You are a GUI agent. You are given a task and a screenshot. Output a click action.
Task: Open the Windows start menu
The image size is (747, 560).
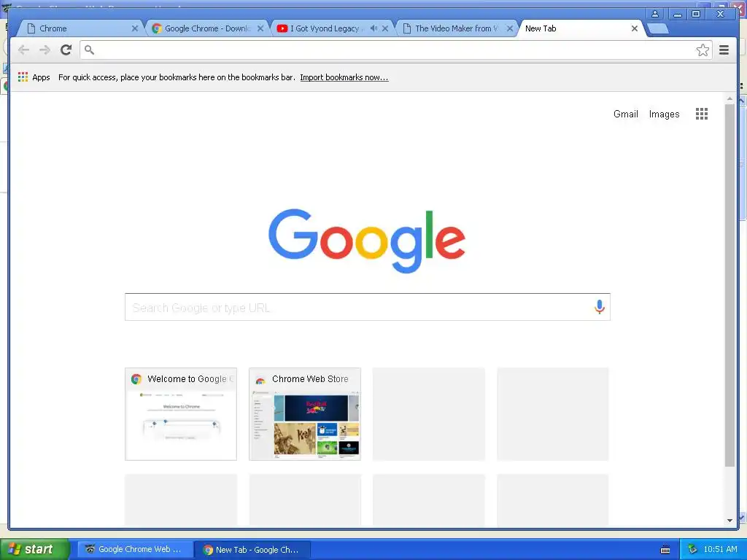point(34,549)
